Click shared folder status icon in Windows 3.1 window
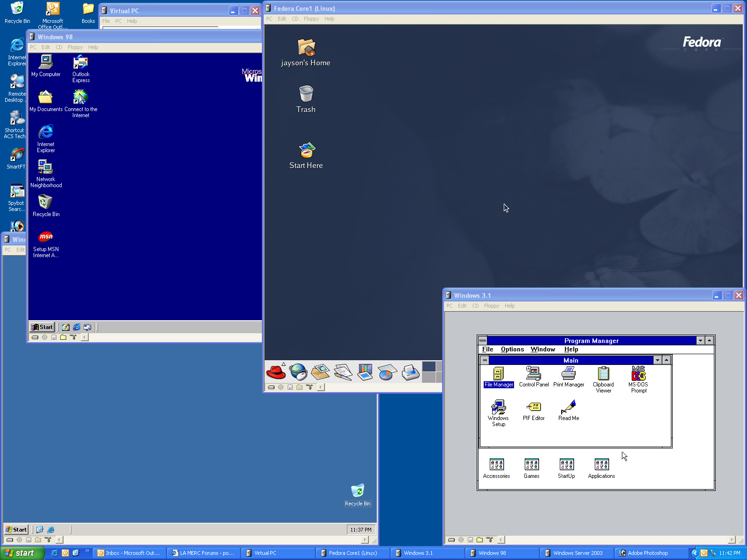The width and height of the screenshot is (747, 560). point(479,540)
